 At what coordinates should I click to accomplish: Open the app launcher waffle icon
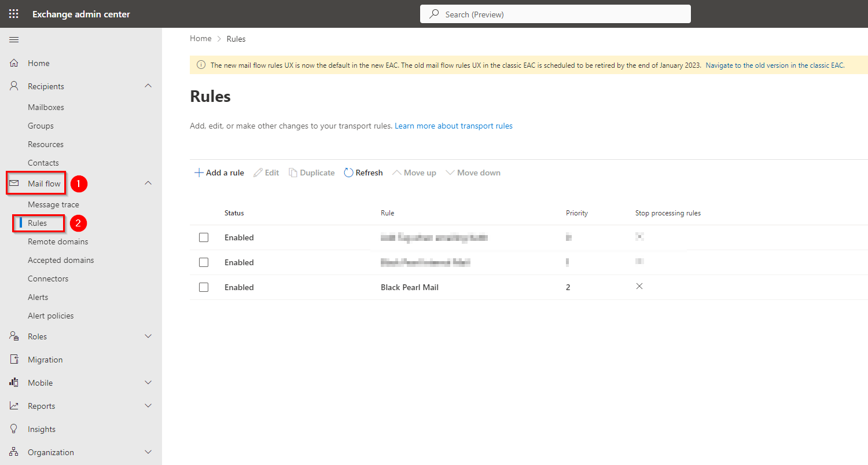pyautogui.click(x=13, y=14)
